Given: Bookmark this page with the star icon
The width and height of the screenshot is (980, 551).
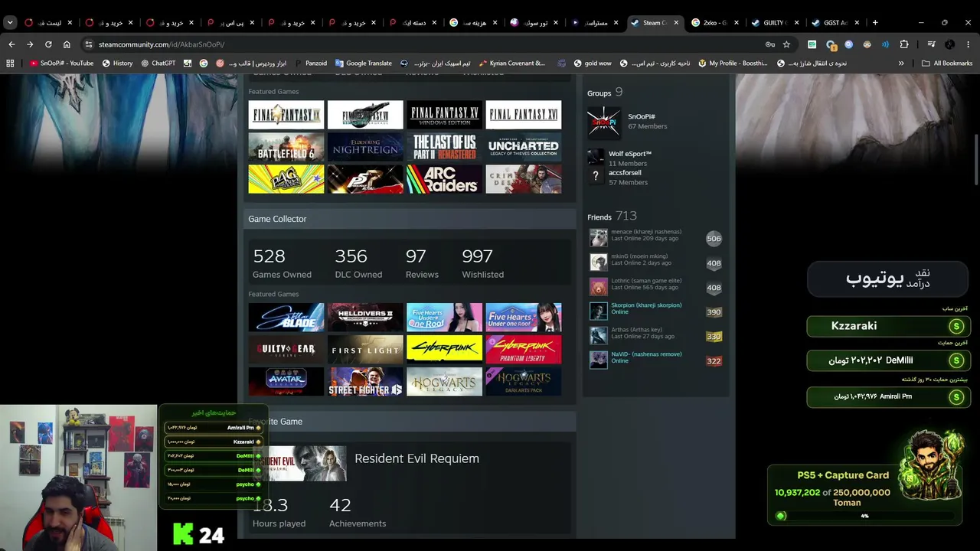Looking at the screenshot, I should (786, 44).
